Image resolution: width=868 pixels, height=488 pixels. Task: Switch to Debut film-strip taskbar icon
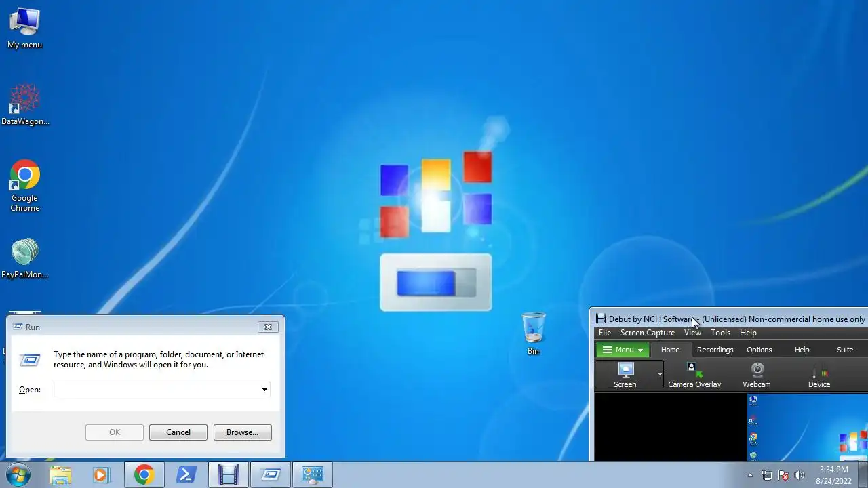[229, 475]
